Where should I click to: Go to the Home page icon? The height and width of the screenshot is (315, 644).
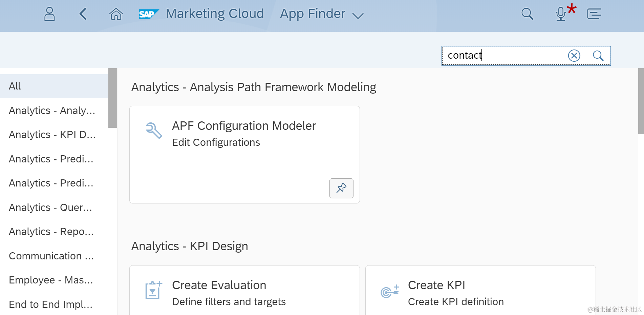pos(116,14)
